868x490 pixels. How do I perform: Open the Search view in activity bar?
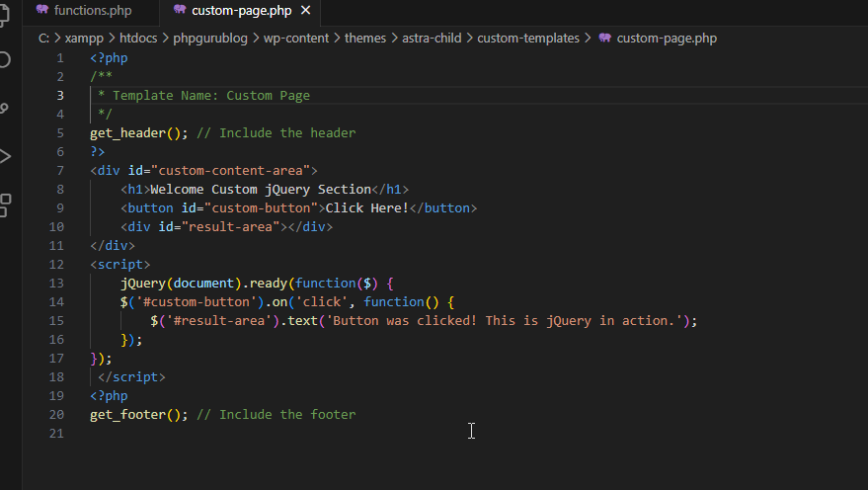tap(4, 60)
